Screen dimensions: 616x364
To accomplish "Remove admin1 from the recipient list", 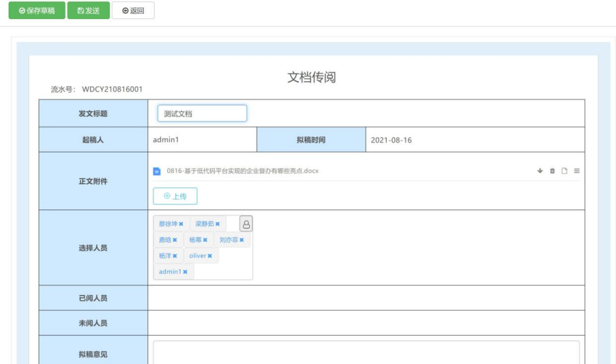I will (185, 272).
